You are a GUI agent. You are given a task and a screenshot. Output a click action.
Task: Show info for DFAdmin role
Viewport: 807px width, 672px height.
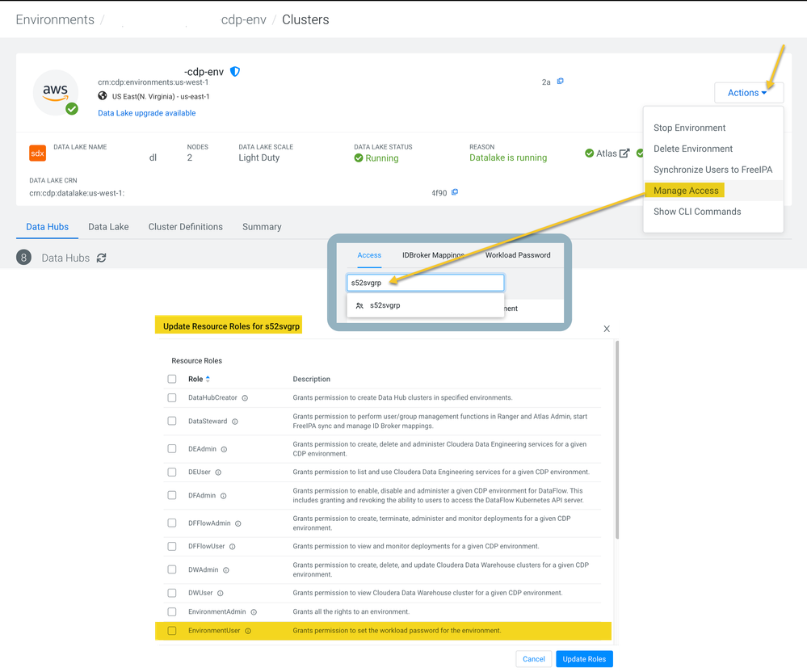click(224, 496)
